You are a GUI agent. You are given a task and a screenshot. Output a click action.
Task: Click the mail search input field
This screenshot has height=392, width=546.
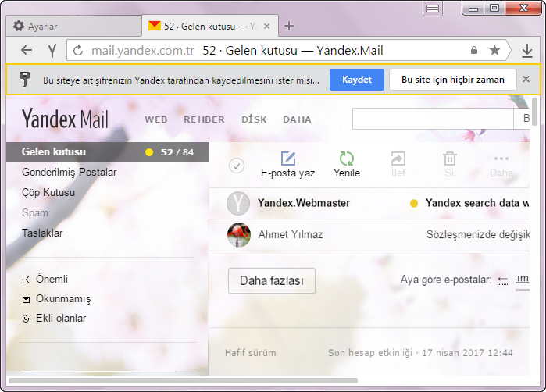click(x=433, y=119)
